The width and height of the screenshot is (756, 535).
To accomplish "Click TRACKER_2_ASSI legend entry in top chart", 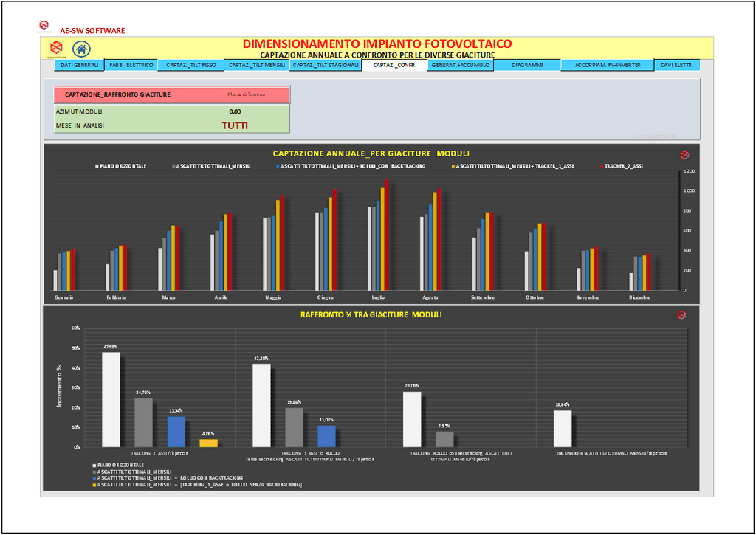I will click(623, 166).
